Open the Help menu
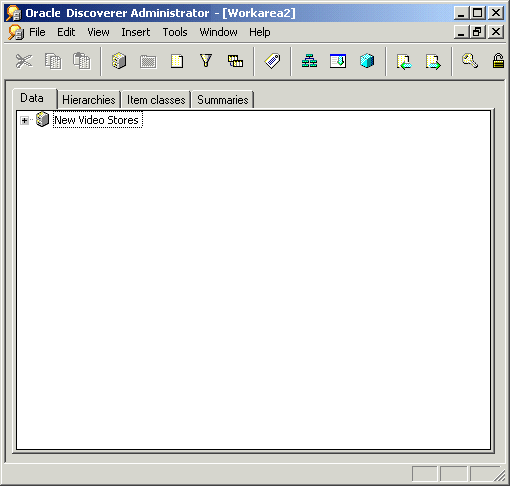Image resolution: width=510 pixels, height=486 pixels. point(260,32)
